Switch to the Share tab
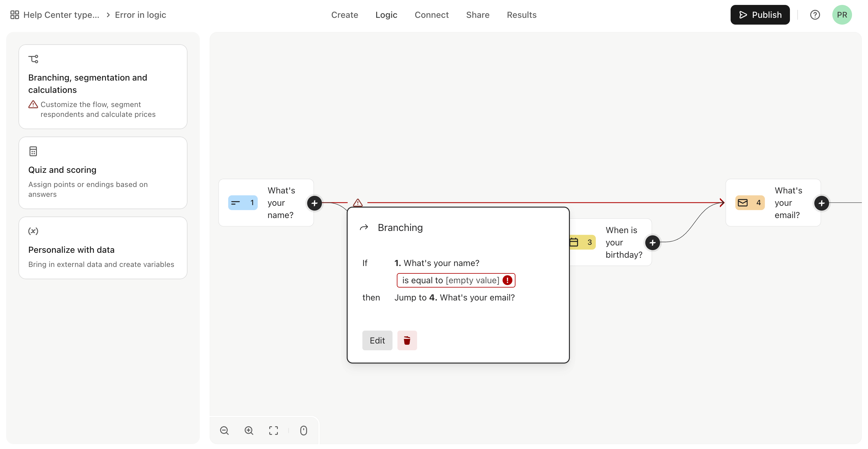Viewport: 868px width, 449px height. click(x=477, y=15)
